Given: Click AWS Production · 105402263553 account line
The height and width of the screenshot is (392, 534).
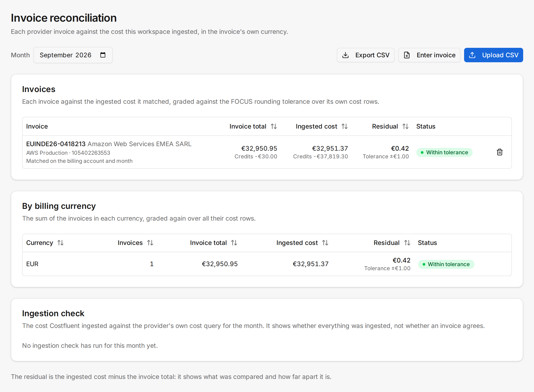Looking at the screenshot, I should tap(68, 153).
